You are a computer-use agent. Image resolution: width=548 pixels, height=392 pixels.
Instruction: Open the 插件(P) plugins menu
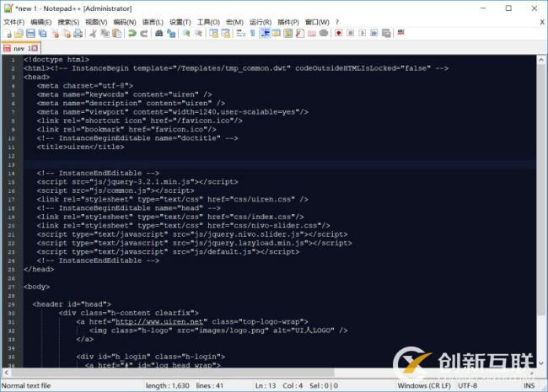tap(287, 21)
